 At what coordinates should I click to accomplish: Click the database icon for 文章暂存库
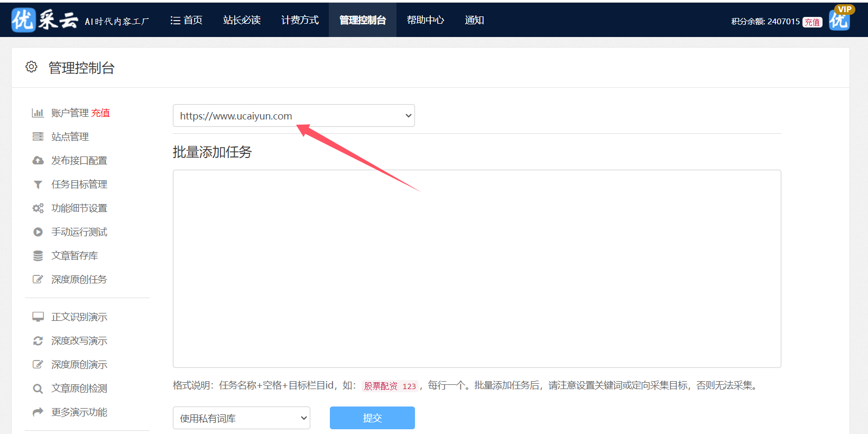click(x=38, y=256)
